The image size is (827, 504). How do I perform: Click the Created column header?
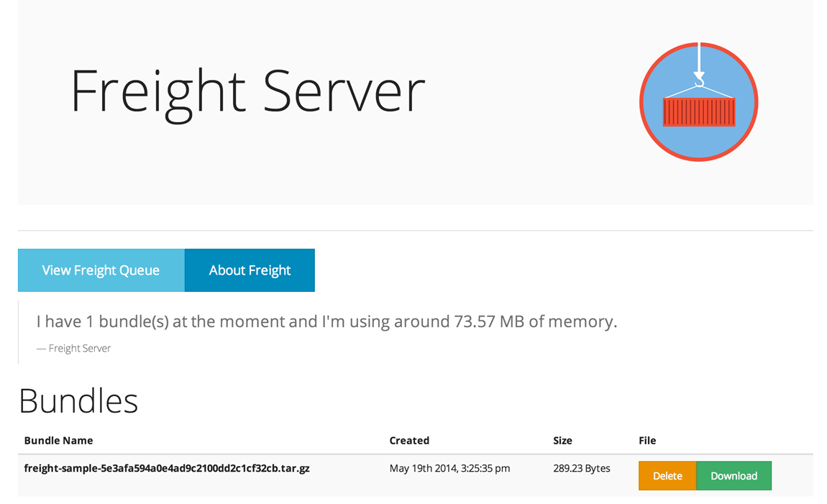pos(409,441)
